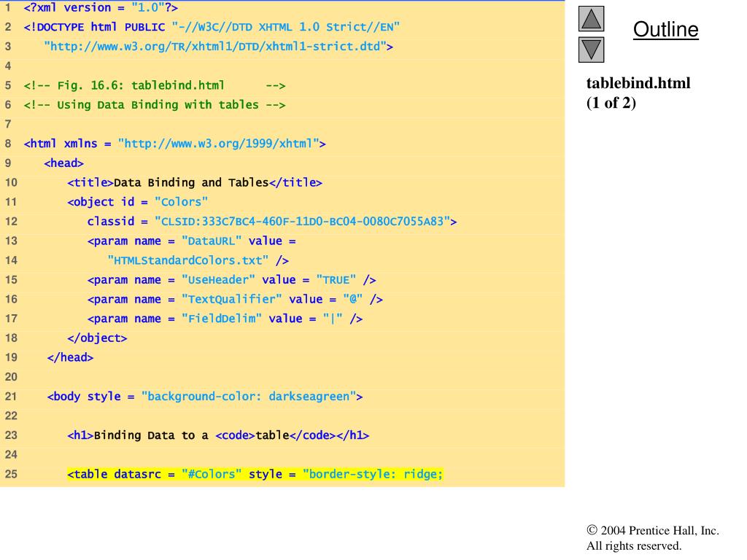Click the title text "Data Binding and Tables"
Image resolution: width=747 pixels, height=560 pixels.
191,183
